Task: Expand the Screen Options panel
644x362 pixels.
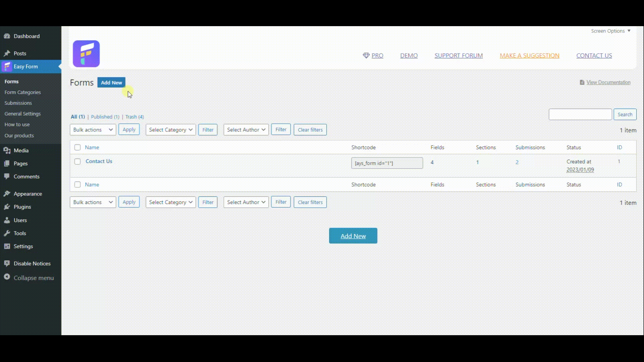Action: [x=611, y=31]
